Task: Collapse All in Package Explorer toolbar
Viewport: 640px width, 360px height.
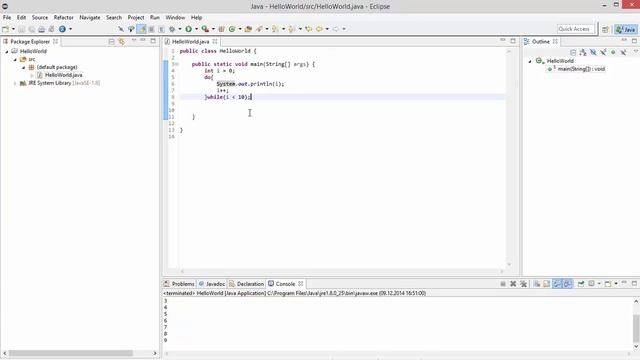Action: (x=111, y=42)
